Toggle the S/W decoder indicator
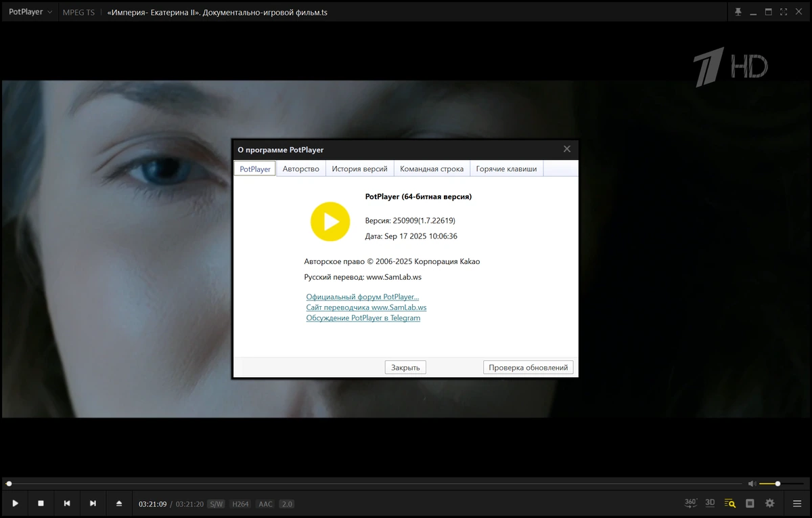Image resolution: width=812 pixels, height=518 pixels. pyautogui.click(x=216, y=504)
